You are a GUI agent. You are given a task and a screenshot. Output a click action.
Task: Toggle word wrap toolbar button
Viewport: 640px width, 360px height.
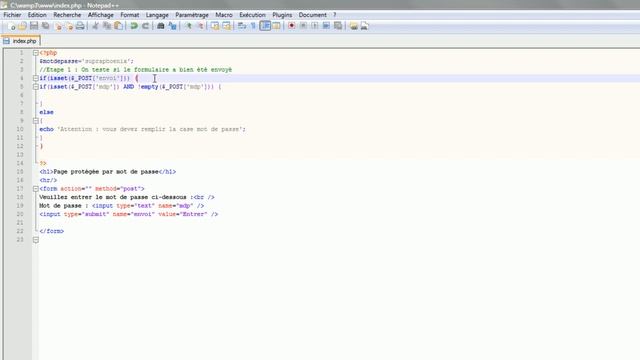(242, 26)
